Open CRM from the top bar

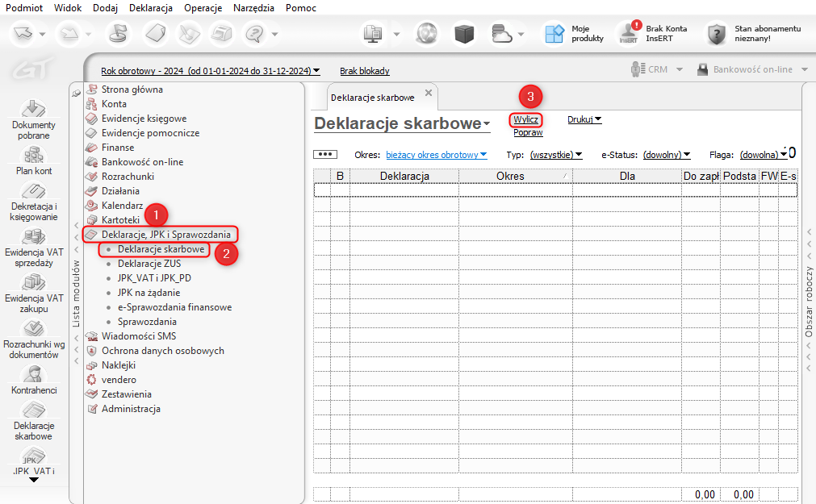[x=657, y=69]
